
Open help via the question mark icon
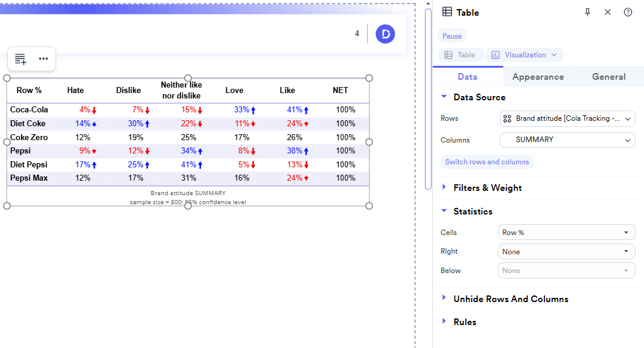(x=628, y=11)
